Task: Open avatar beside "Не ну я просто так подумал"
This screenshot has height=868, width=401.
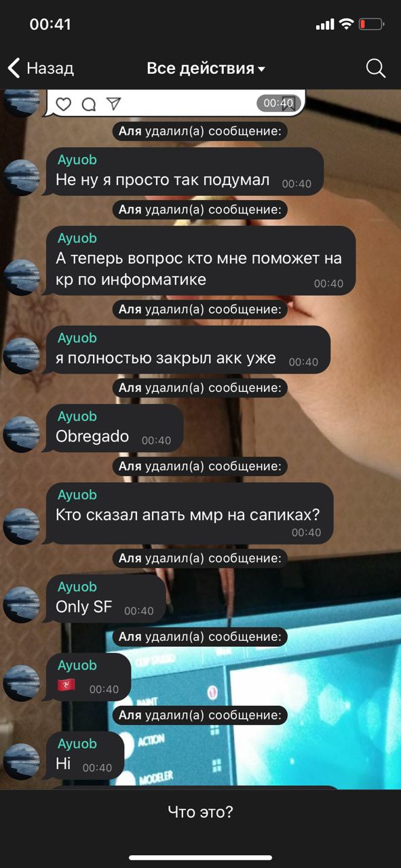Action: pos(22,178)
